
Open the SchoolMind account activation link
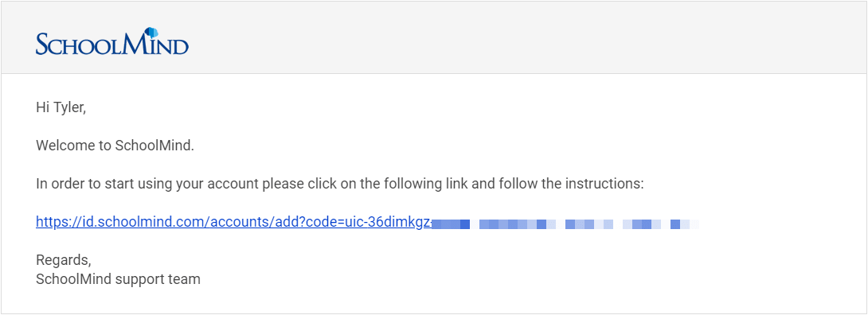[x=368, y=223]
